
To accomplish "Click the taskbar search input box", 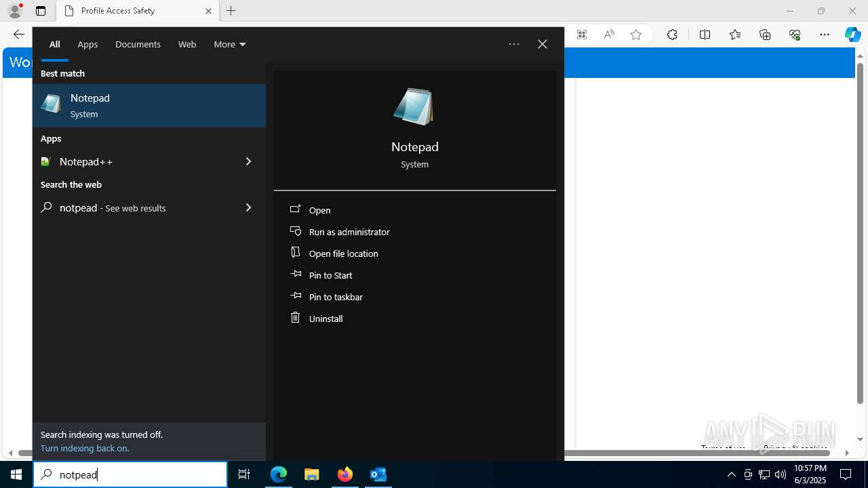I will [130, 474].
